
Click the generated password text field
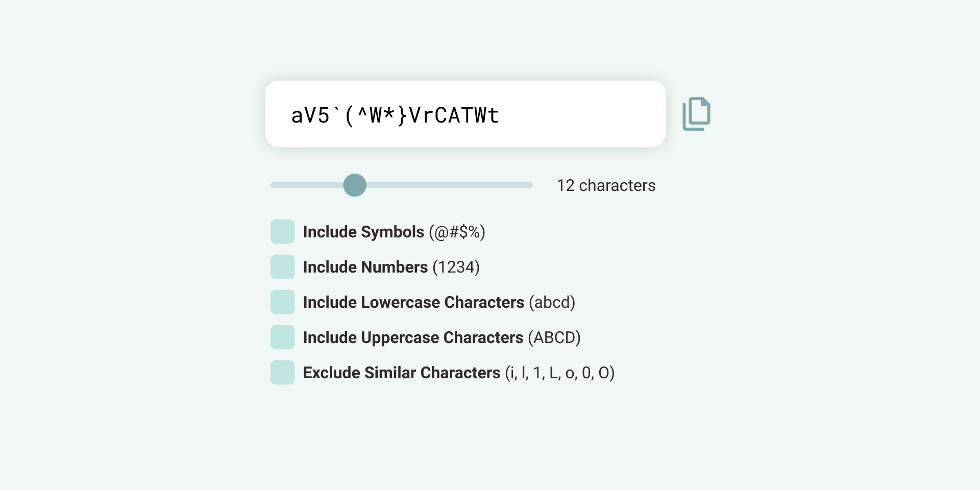pos(464,114)
